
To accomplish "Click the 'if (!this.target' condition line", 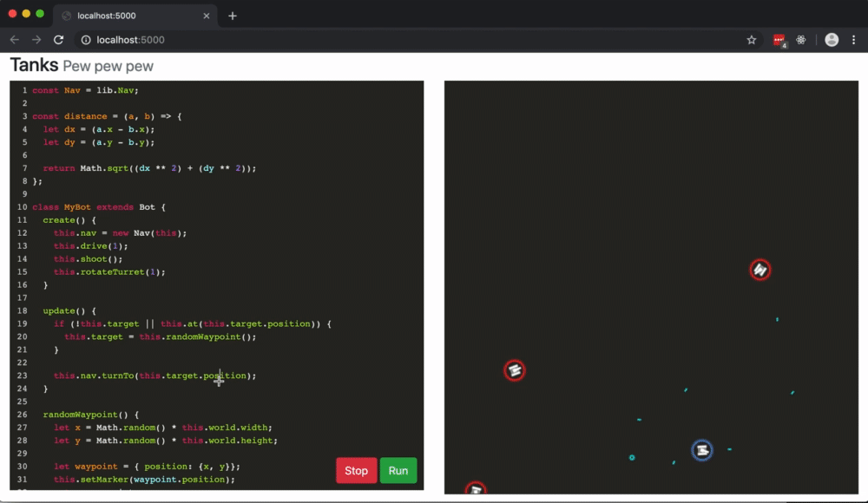I will pos(192,323).
